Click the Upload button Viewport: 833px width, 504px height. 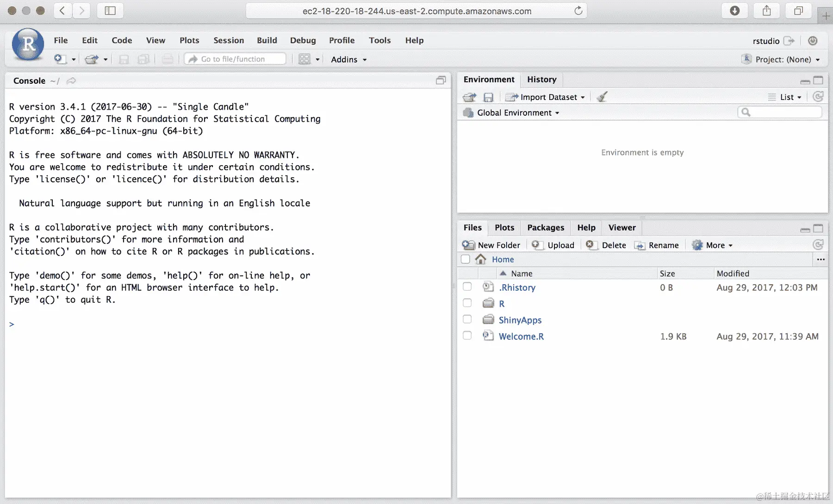[x=553, y=245]
